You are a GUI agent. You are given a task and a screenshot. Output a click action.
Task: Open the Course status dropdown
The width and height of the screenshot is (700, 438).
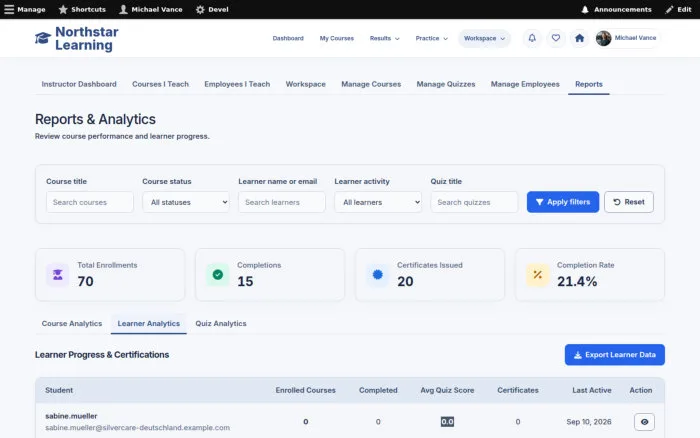186,202
